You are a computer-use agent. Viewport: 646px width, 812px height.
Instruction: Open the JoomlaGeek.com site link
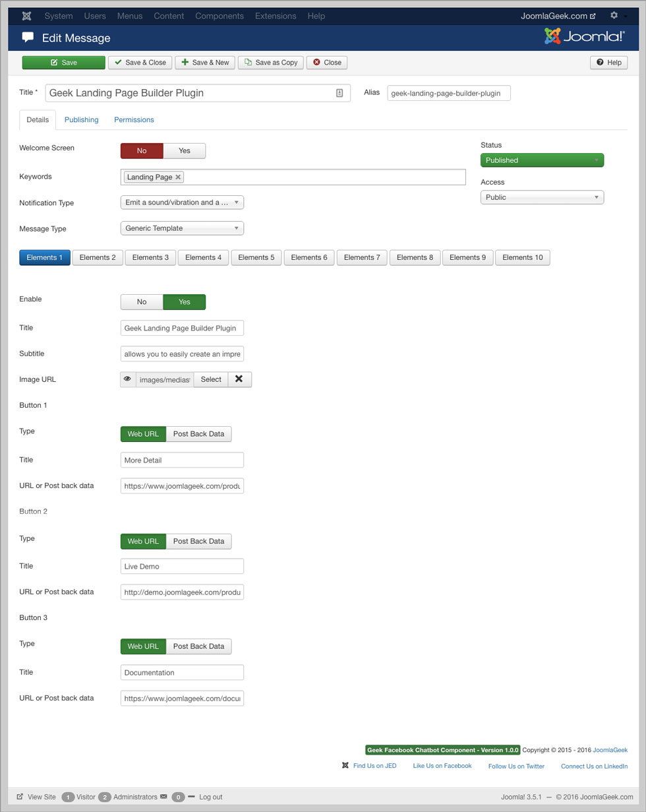tap(558, 16)
